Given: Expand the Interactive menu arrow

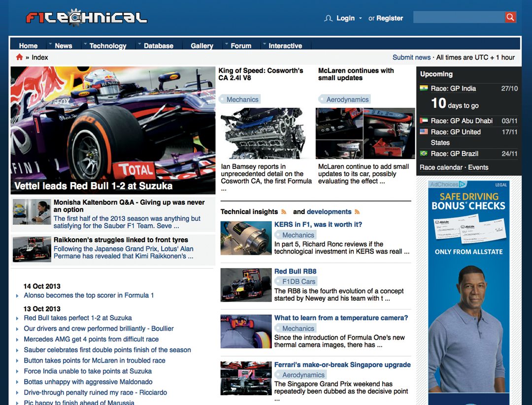Looking at the screenshot, I should (264, 44).
